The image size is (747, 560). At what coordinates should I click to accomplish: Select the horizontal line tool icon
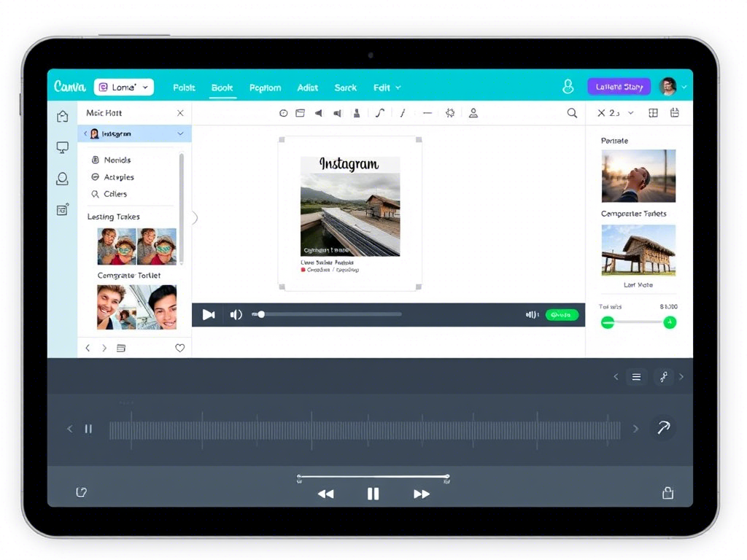(427, 113)
